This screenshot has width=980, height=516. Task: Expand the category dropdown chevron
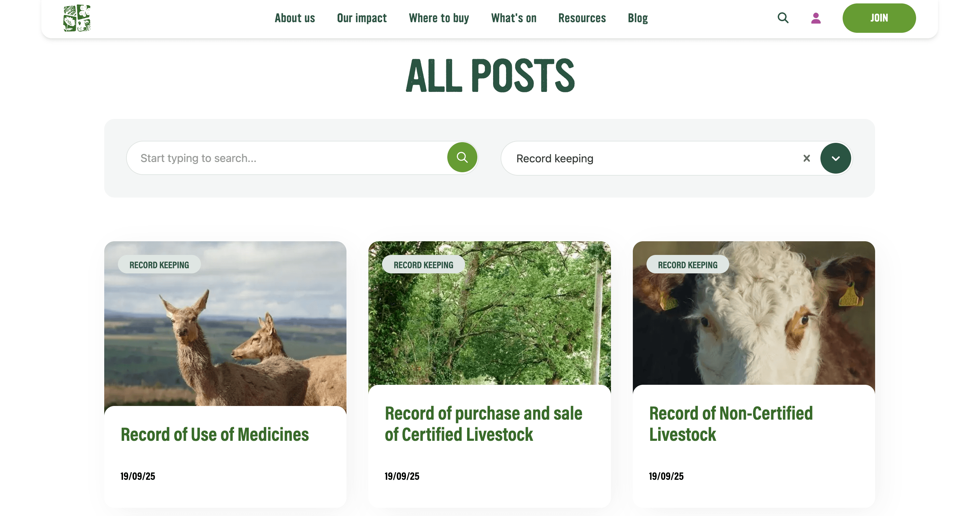[x=835, y=158]
